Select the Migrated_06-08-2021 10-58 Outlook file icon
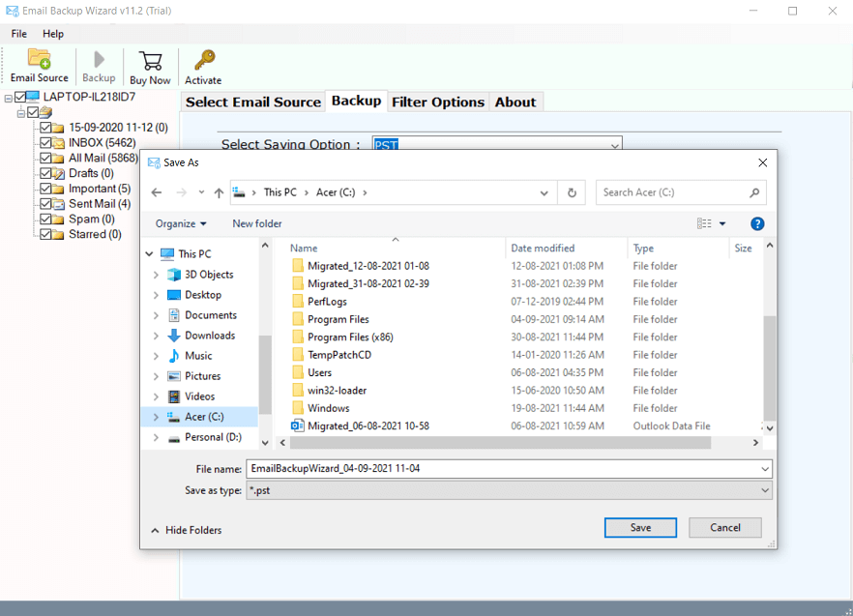The width and height of the screenshot is (853, 616). click(298, 425)
